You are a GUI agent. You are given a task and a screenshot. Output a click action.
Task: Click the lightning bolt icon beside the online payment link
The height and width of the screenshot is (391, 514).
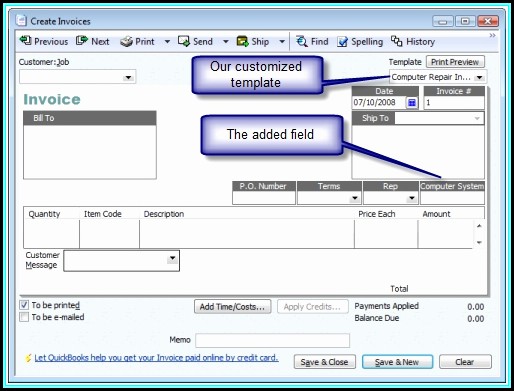[28, 358]
